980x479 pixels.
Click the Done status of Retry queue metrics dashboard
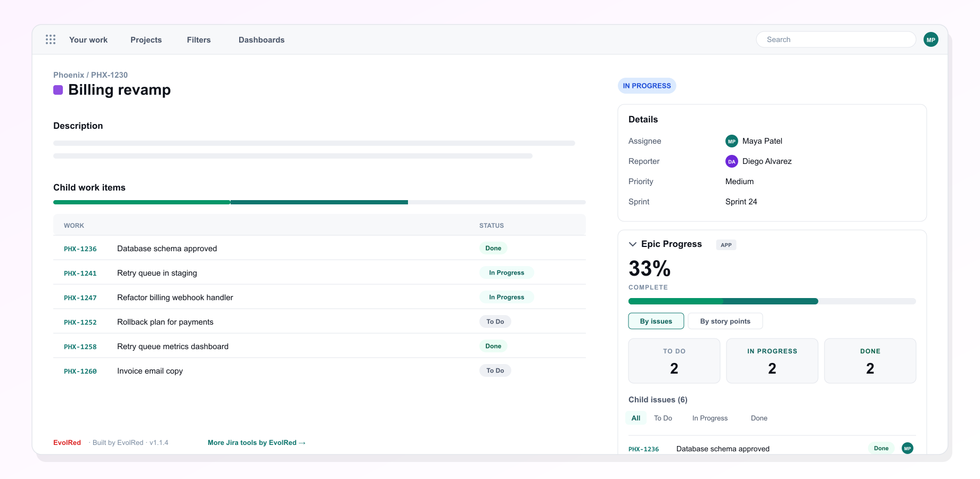(x=493, y=346)
